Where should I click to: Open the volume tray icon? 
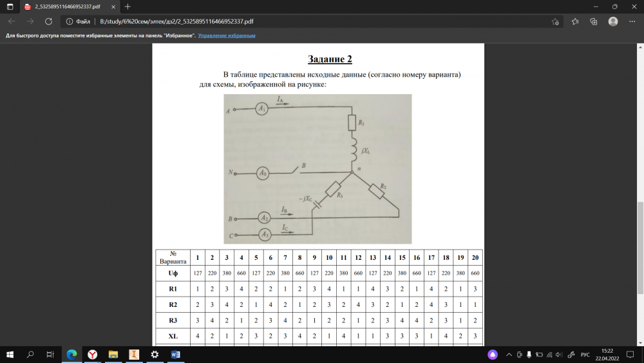tap(558, 355)
